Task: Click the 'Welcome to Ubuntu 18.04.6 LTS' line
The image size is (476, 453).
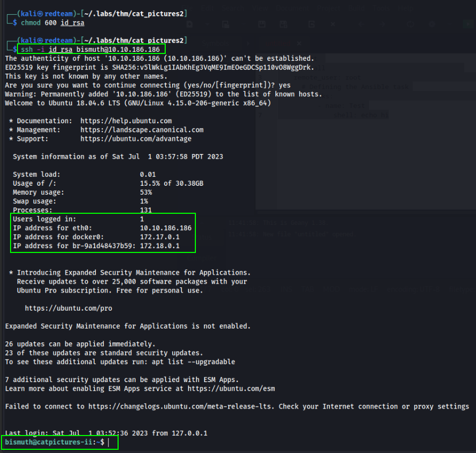Action: tap(138, 103)
